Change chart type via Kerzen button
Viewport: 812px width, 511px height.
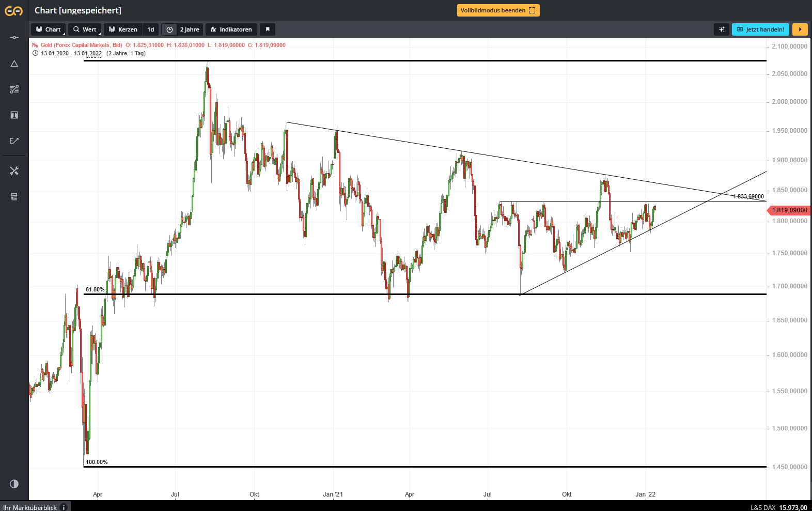point(123,29)
